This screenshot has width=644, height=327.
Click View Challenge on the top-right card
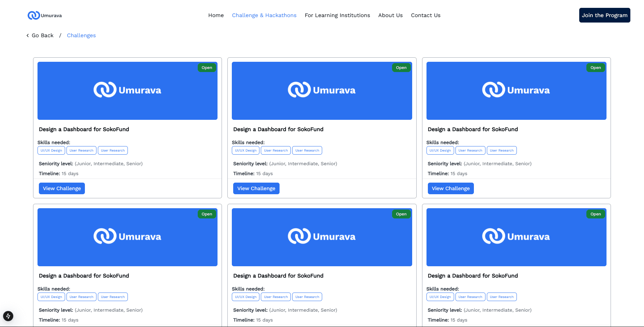[x=450, y=188]
